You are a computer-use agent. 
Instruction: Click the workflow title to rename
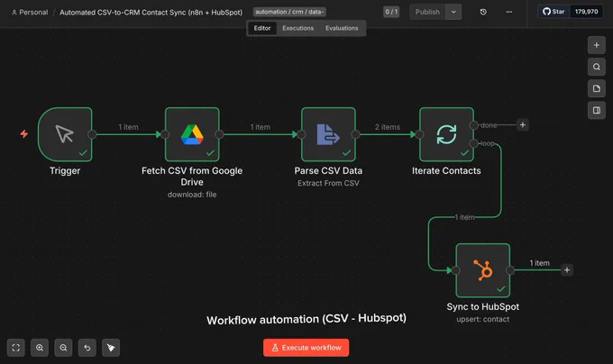[x=151, y=12]
